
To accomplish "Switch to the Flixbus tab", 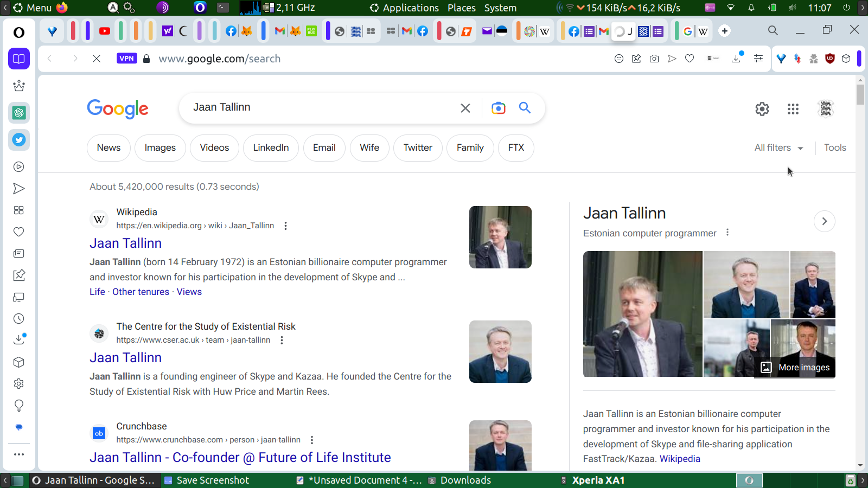I will click(311, 31).
